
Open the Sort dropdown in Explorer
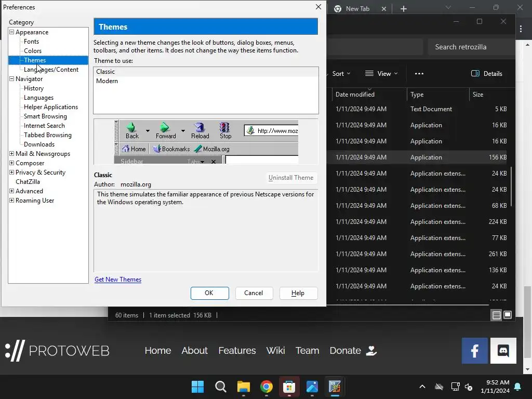[x=341, y=74]
